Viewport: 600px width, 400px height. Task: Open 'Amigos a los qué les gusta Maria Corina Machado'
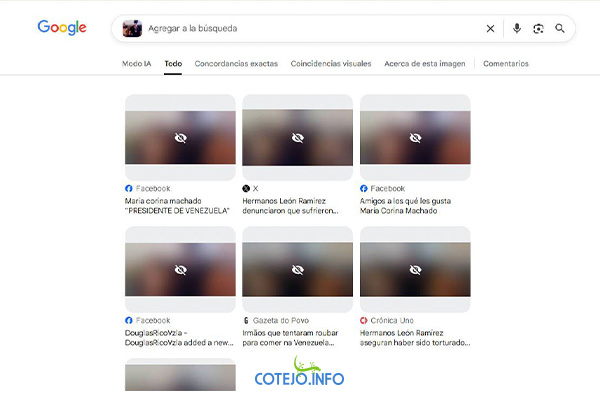coord(405,206)
